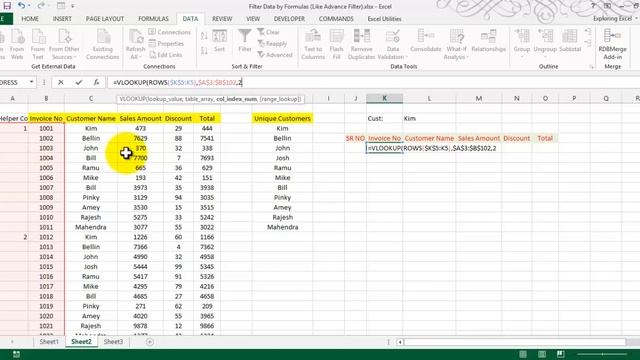Switch to Sheet1 tab

coord(49,342)
